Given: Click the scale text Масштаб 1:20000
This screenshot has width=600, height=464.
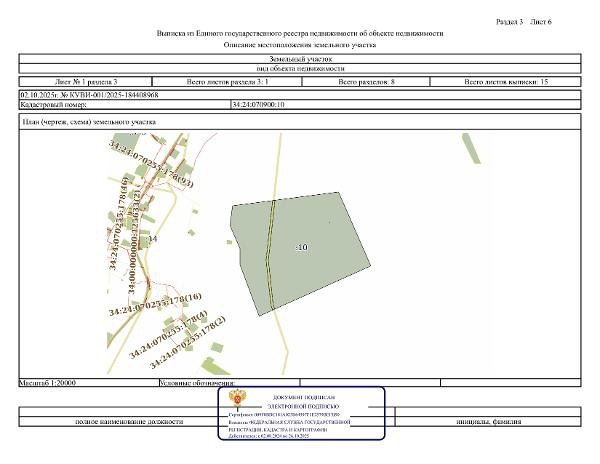Looking at the screenshot, I should [48, 383].
